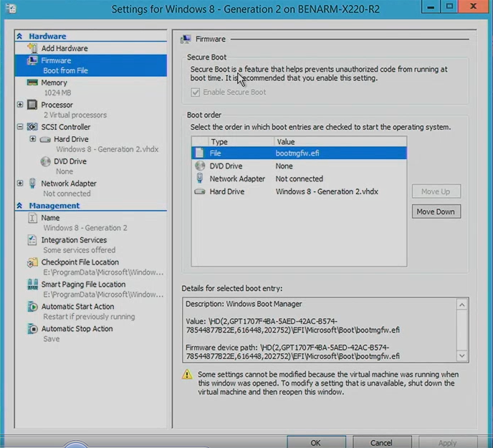This screenshot has width=493, height=448.
Task: Select Add Hardware in the tree
Action: [x=64, y=48]
